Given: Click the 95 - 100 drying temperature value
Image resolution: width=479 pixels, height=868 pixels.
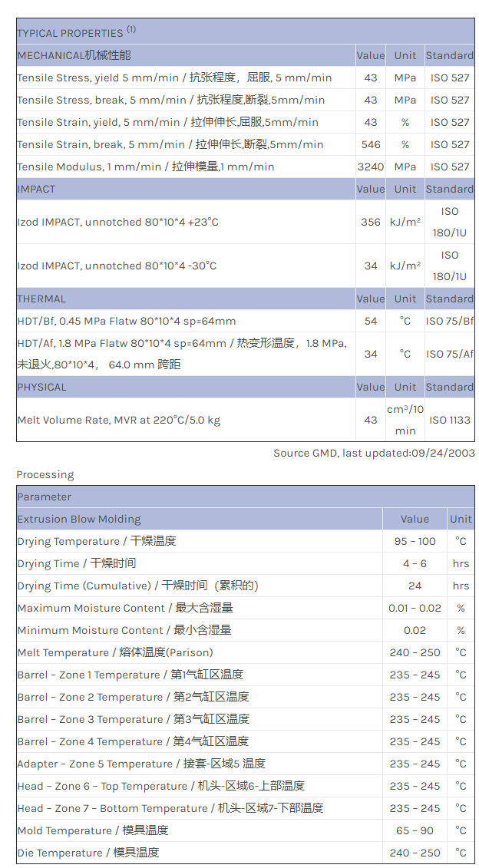Looking at the screenshot, I should click(415, 541).
